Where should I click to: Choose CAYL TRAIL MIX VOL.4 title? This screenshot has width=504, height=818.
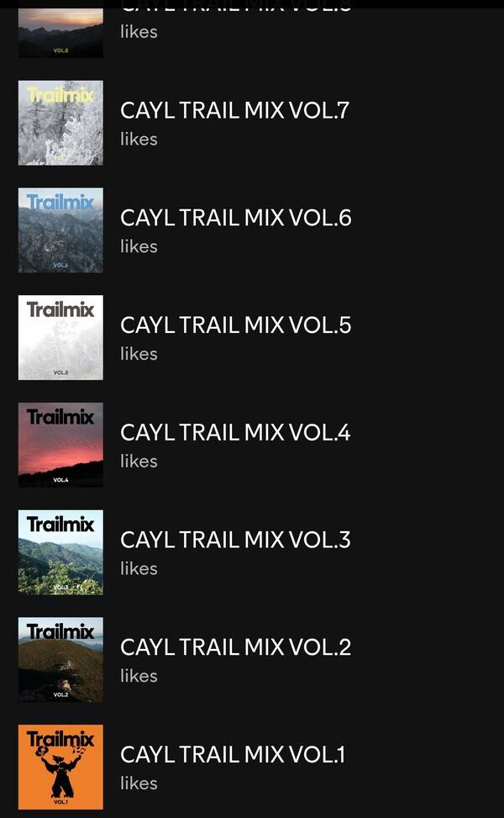point(235,433)
